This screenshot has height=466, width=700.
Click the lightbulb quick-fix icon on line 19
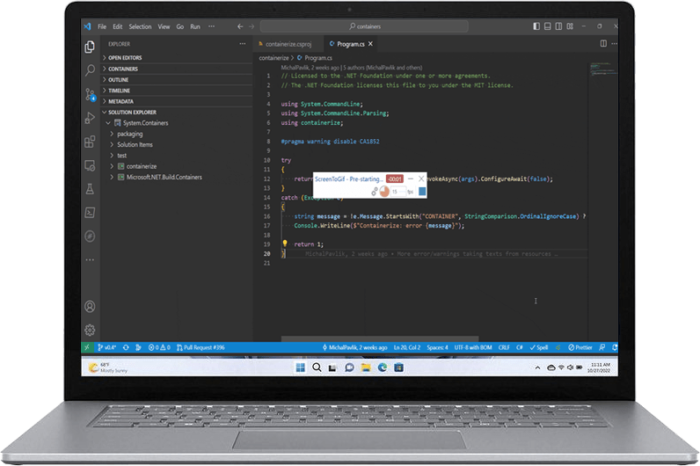pos(284,243)
